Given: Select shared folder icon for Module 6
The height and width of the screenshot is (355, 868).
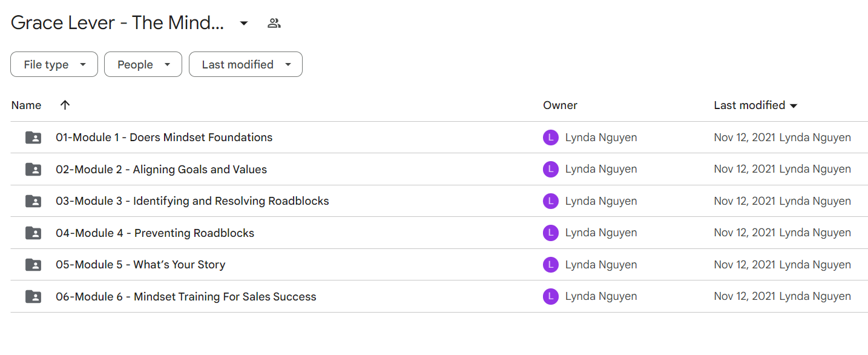Looking at the screenshot, I should tap(33, 296).
